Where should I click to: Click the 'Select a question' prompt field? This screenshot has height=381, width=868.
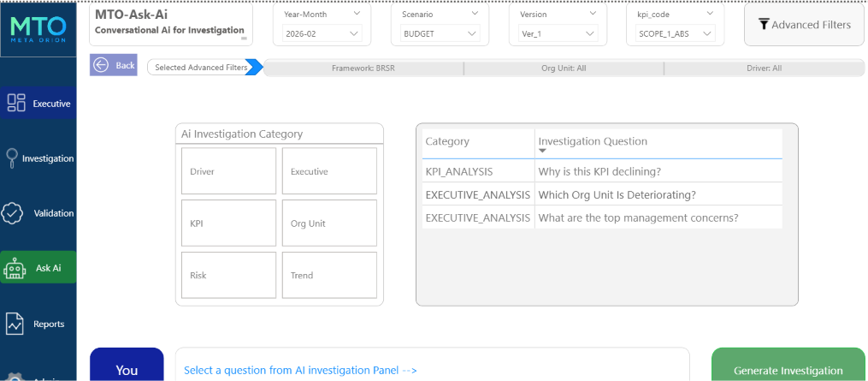pyautogui.click(x=433, y=365)
